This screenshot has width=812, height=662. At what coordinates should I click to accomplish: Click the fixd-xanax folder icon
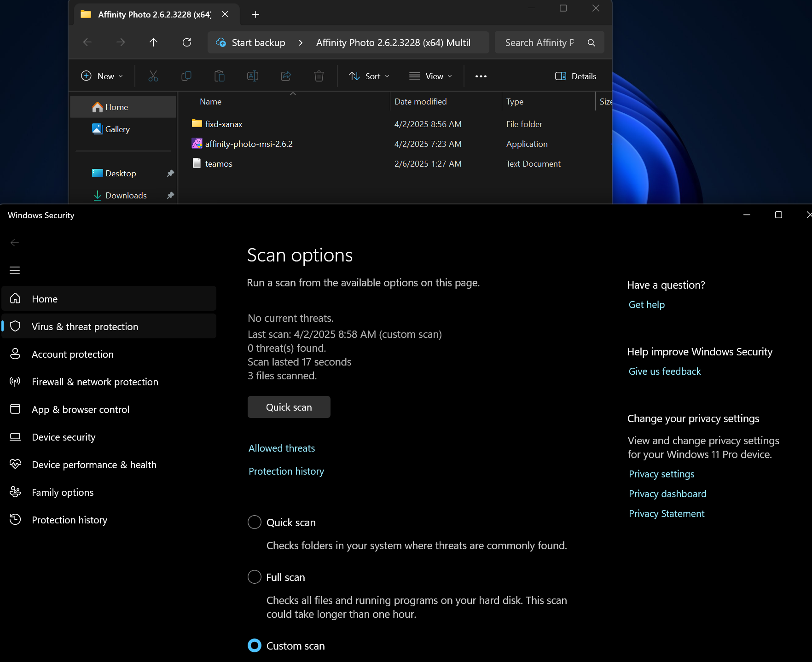pos(197,123)
